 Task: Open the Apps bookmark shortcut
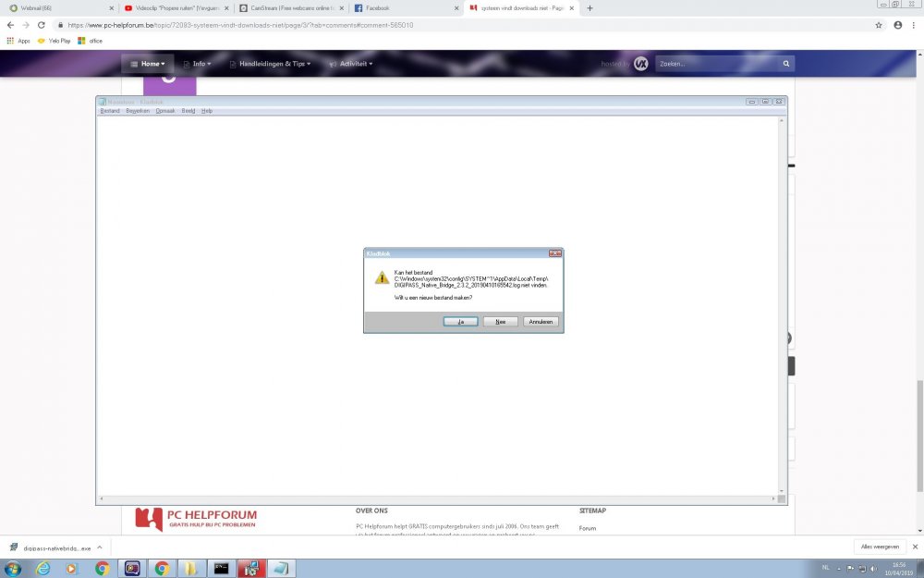coord(18,41)
